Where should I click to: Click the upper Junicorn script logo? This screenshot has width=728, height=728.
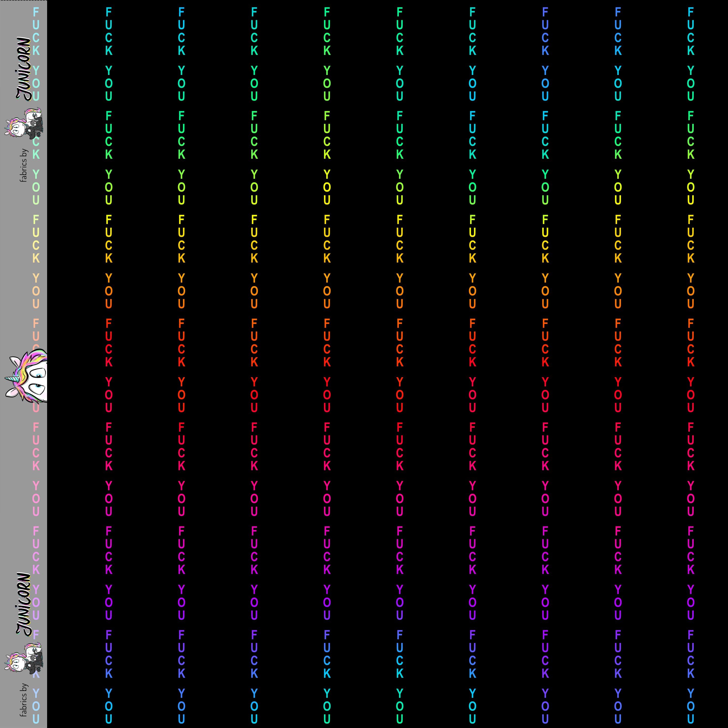[23, 69]
